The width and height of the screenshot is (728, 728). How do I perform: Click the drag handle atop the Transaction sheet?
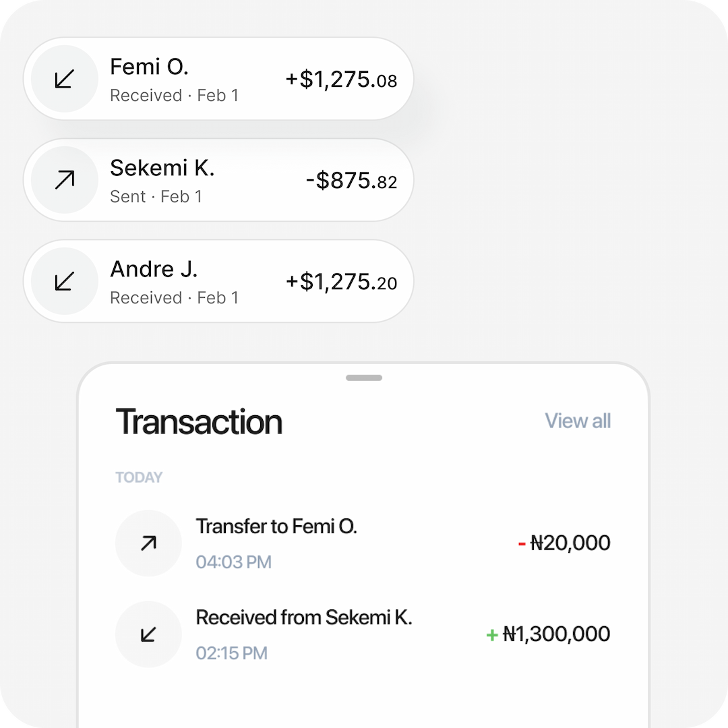364,378
